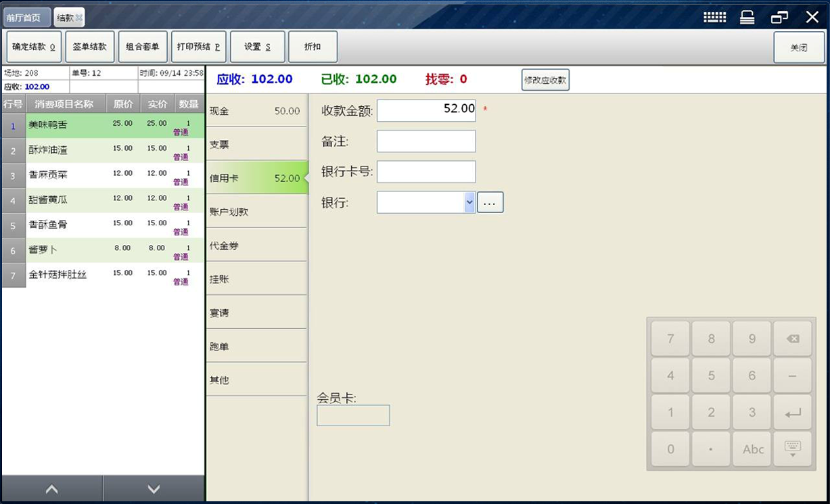
Task: Select 信用卡 payment method
Action: (x=256, y=178)
